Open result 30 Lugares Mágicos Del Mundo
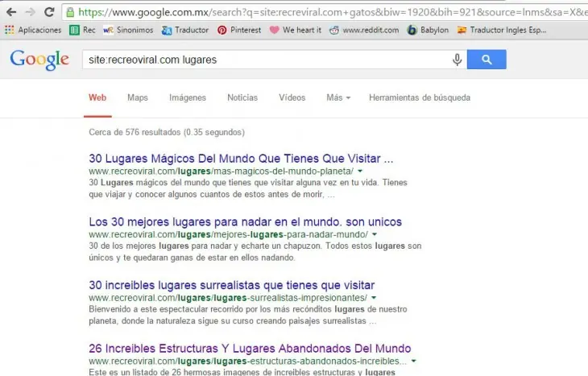Image resolution: width=588 pixels, height=376 pixels. coord(241,159)
